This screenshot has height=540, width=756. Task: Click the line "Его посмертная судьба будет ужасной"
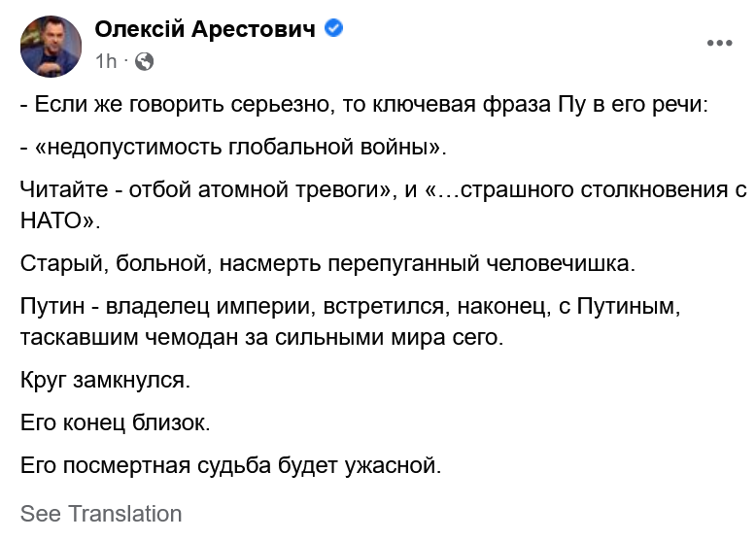231,465
